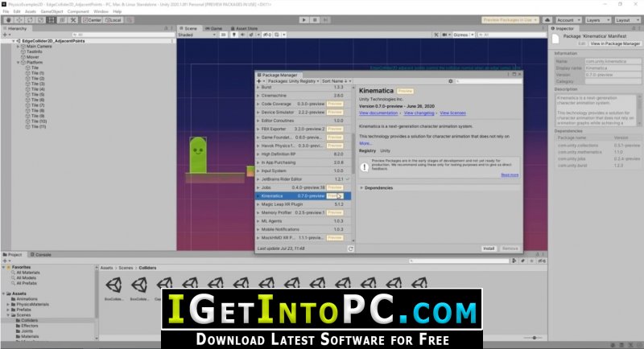Select Mover object in Hierarchy
The width and height of the screenshot is (644, 349).
point(32,57)
